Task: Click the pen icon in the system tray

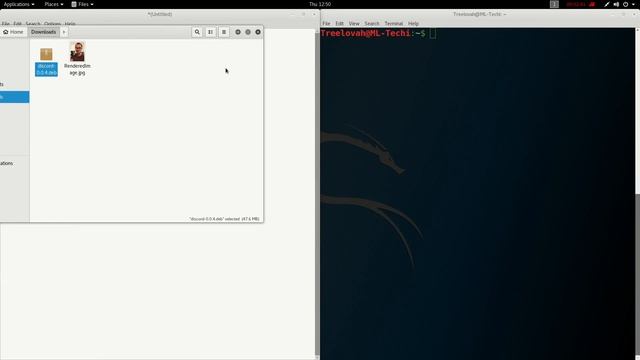Action: (x=607, y=4)
